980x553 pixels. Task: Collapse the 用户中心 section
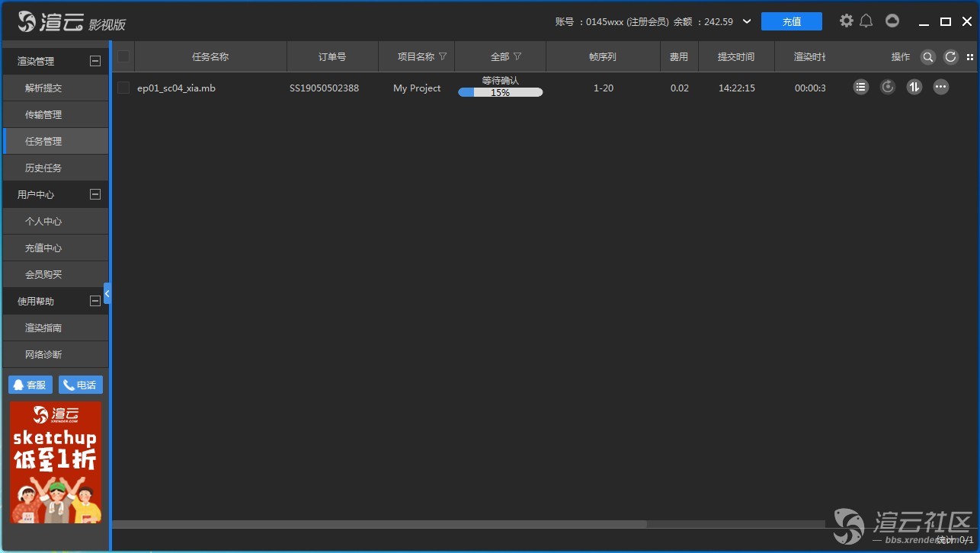(95, 194)
